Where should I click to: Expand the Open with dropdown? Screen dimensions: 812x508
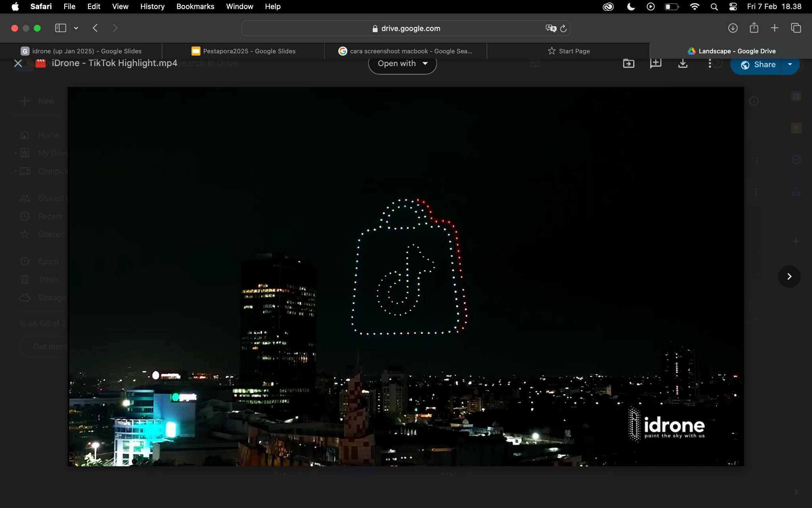click(402, 63)
